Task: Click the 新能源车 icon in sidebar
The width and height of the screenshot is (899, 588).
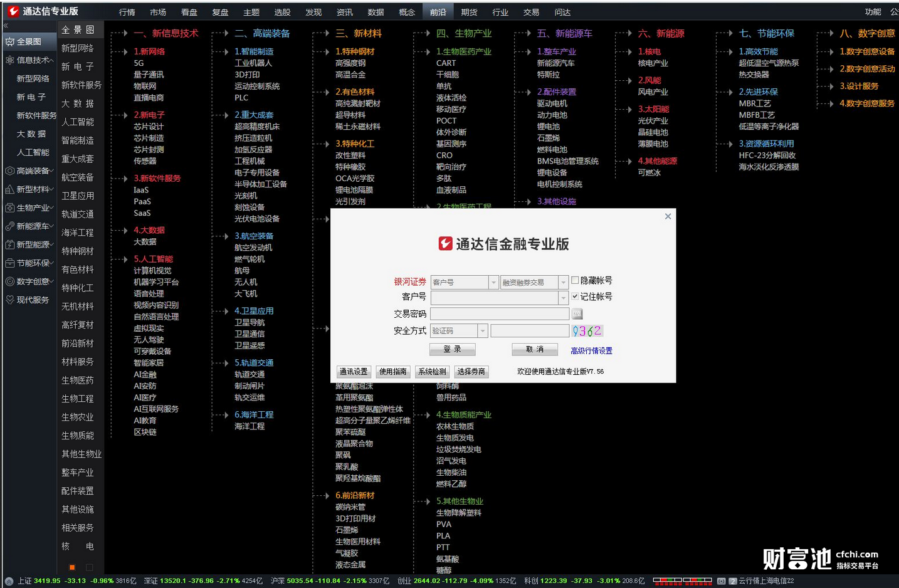Action: tap(9, 226)
